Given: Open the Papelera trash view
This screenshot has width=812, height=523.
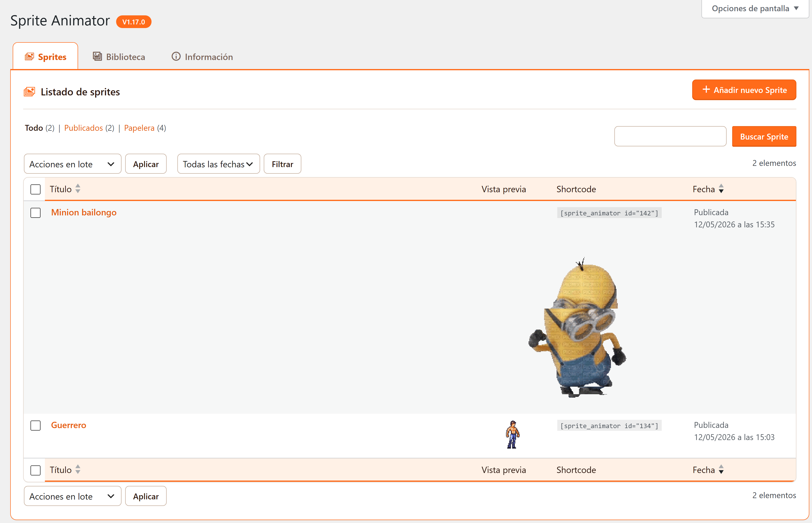Looking at the screenshot, I should point(139,128).
